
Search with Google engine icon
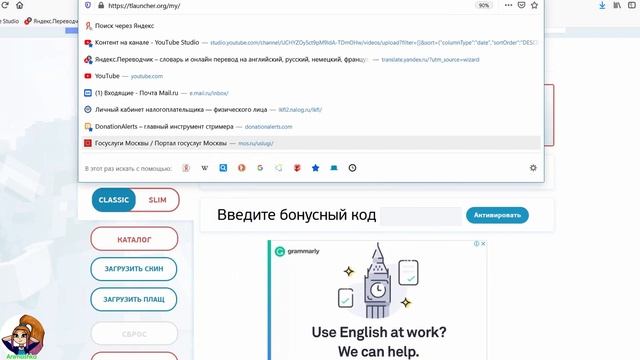pyautogui.click(x=260, y=168)
